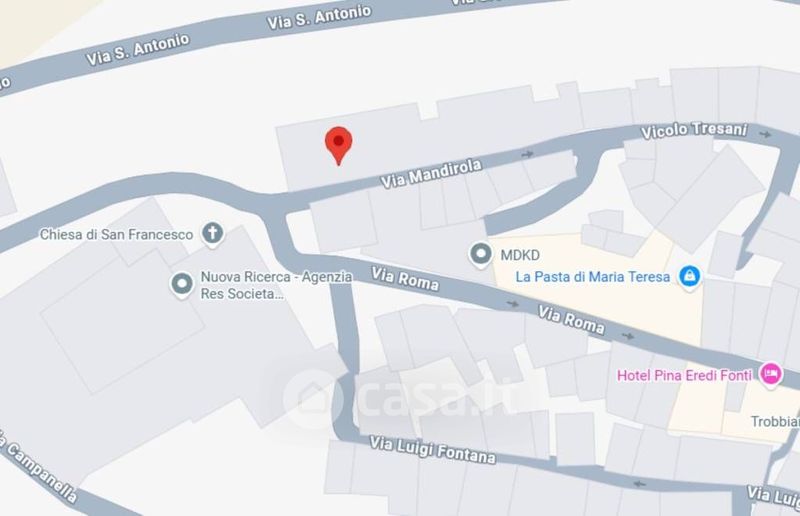Select the MDKD text label

[520, 255]
